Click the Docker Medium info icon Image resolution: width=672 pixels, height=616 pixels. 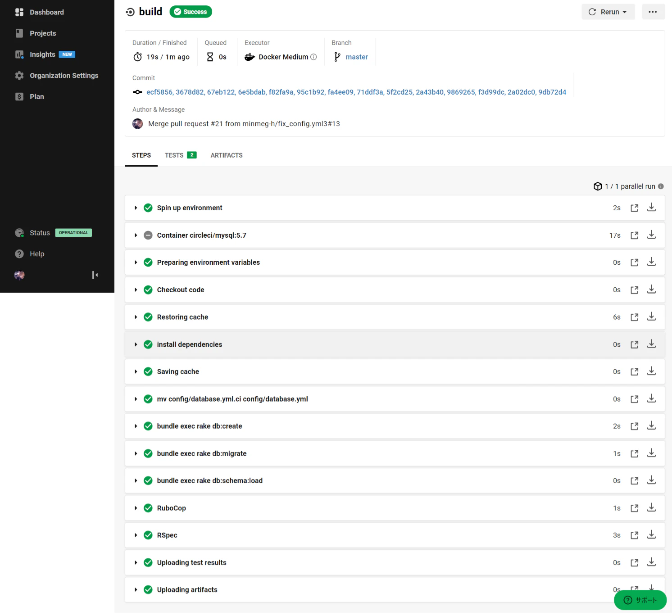pyautogui.click(x=313, y=57)
